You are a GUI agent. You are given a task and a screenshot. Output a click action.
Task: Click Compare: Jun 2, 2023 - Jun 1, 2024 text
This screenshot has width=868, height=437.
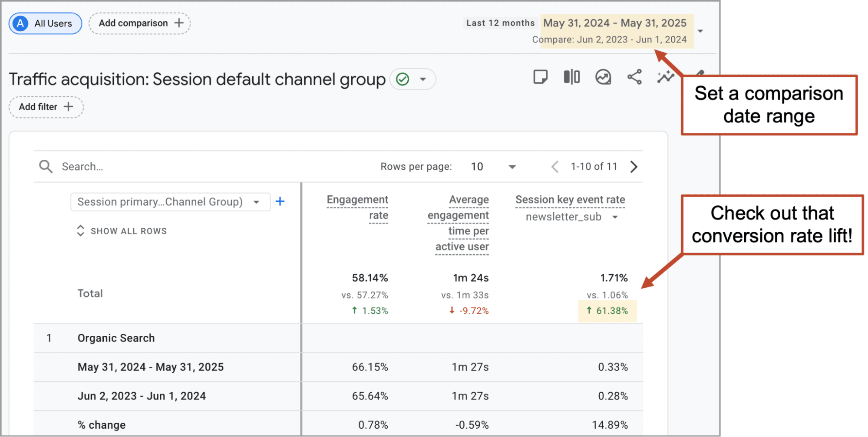(609, 39)
